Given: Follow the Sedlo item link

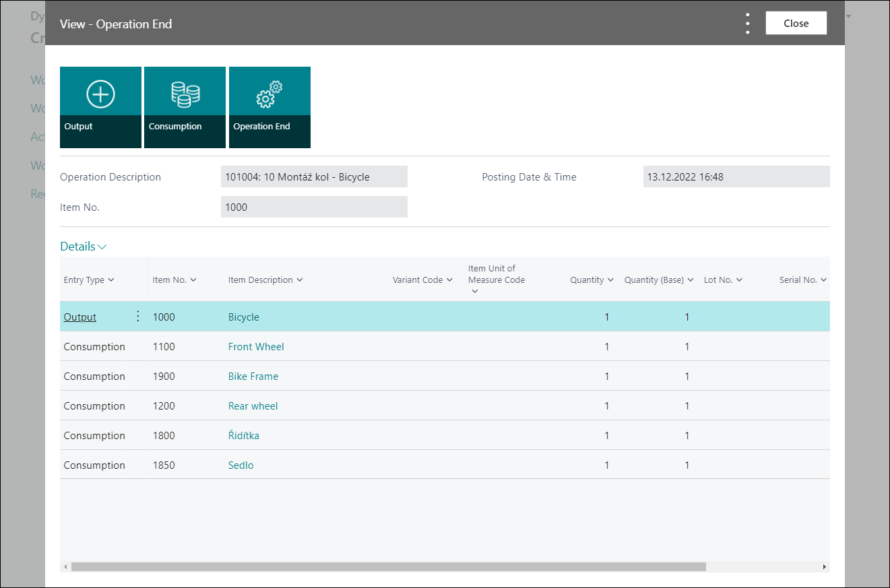Looking at the screenshot, I should [241, 465].
